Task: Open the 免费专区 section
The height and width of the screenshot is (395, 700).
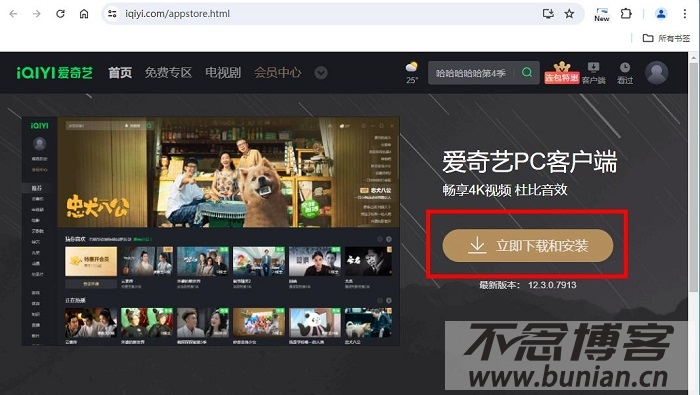Action: click(x=168, y=72)
